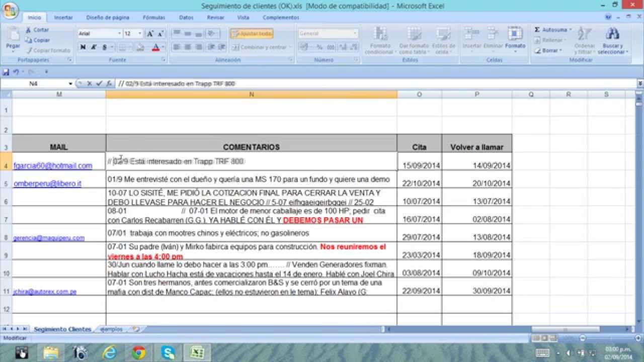Decrease the indent
Image resolution: width=644 pixels, height=362 pixels.
pyautogui.click(x=211, y=47)
